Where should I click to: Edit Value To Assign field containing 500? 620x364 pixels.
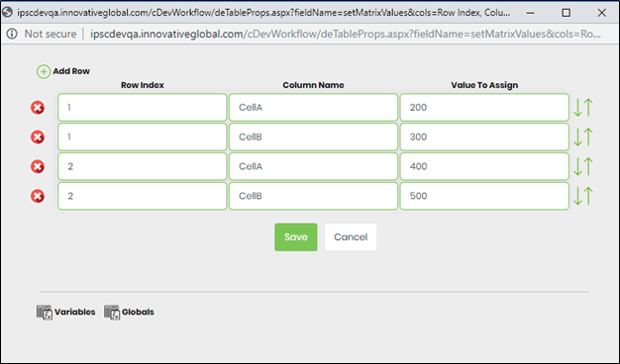click(x=484, y=196)
